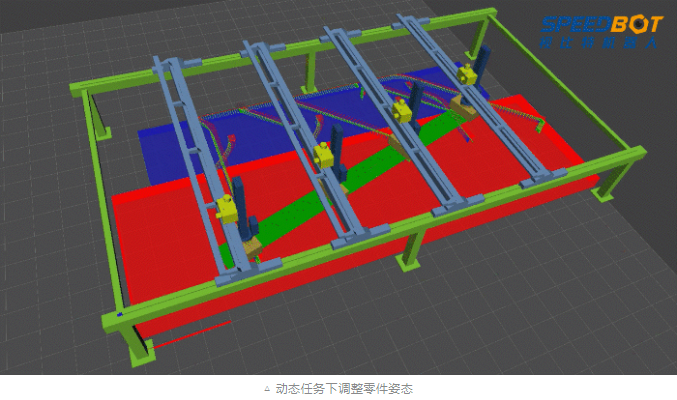Click the SPEEDBOT logo in the corner
The height and width of the screenshot is (400, 677).
pyautogui.click(x=599, y=31)
